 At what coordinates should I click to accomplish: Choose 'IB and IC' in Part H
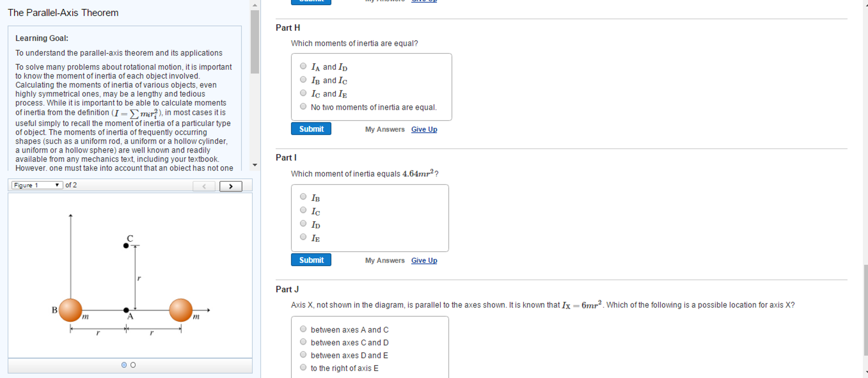click(303, 79)
